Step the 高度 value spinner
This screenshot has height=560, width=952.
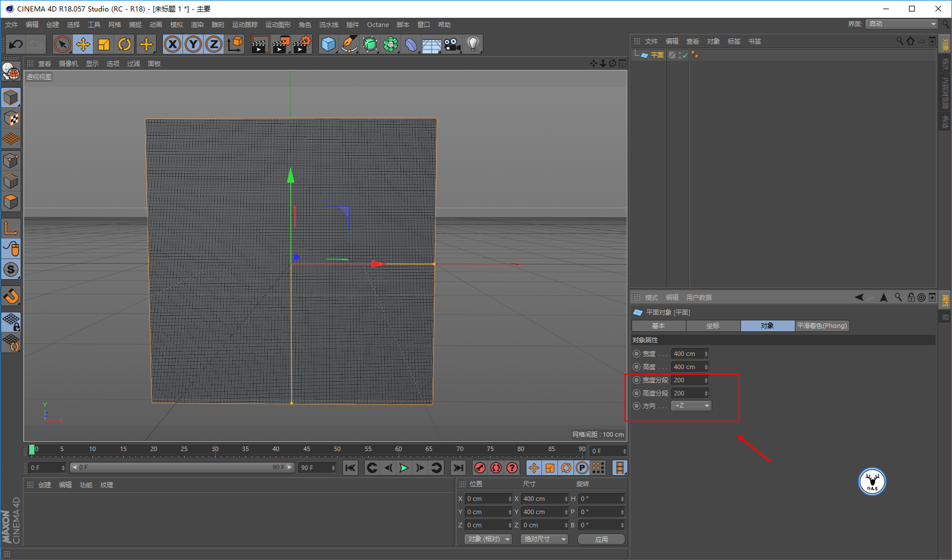click(x=706, y=367)
